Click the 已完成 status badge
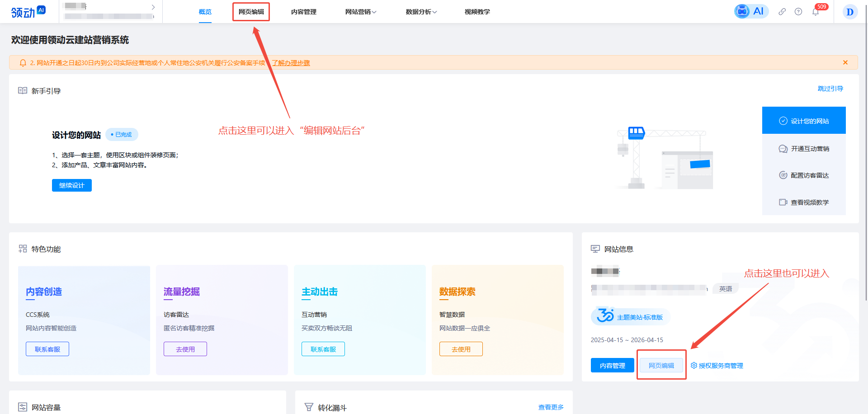The height and width of the screenshot is (414, 868). 121,134
